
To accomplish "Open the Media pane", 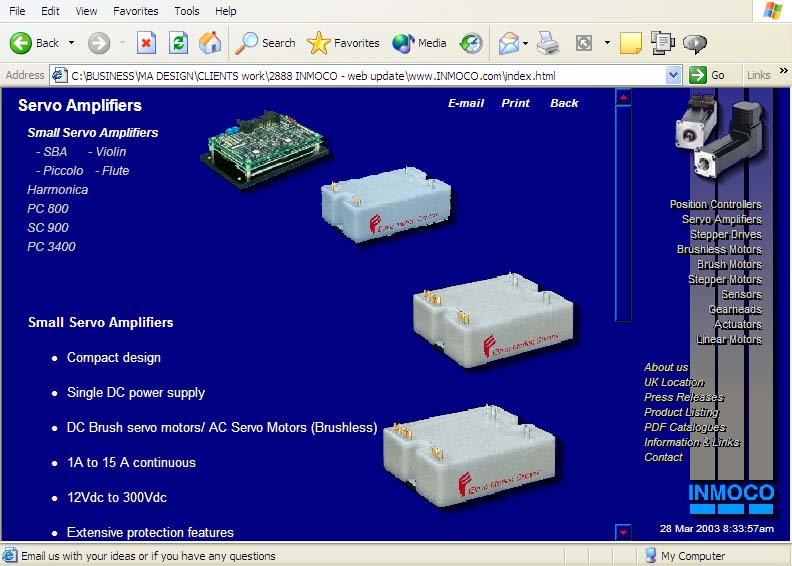I will pyautogui.click(x=419, y=43).
